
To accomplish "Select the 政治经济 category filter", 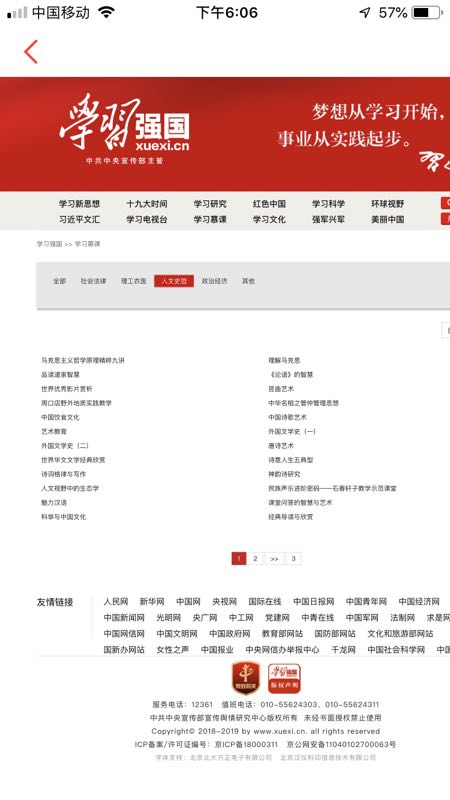I will pos(214,281).
